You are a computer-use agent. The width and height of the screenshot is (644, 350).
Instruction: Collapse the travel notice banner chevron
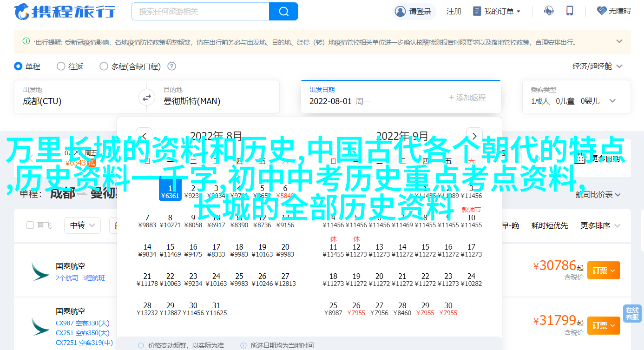coord(619,41)
